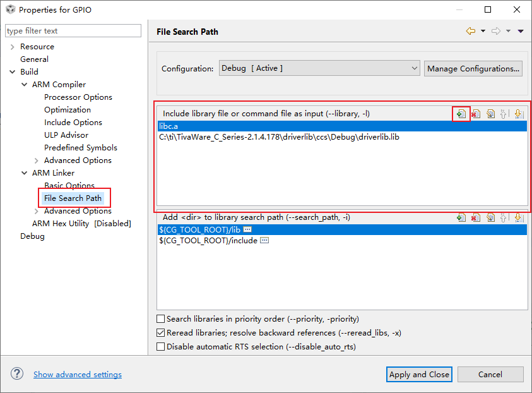This screenshot has width=532, height=393.
Task: Select ${CG_TOOL_ROOT}/include search path
Action: 342,241
